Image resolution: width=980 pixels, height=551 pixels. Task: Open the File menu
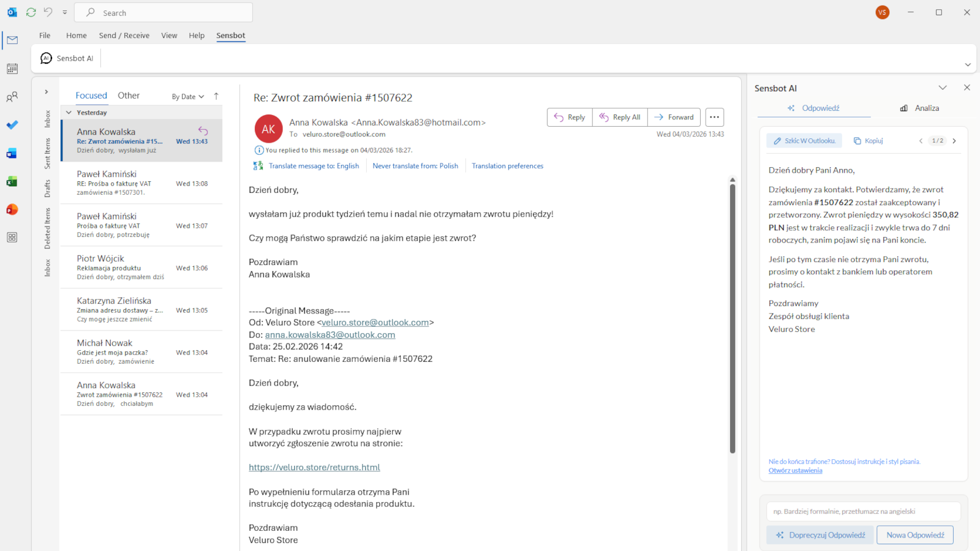click(x=45, y=36)
